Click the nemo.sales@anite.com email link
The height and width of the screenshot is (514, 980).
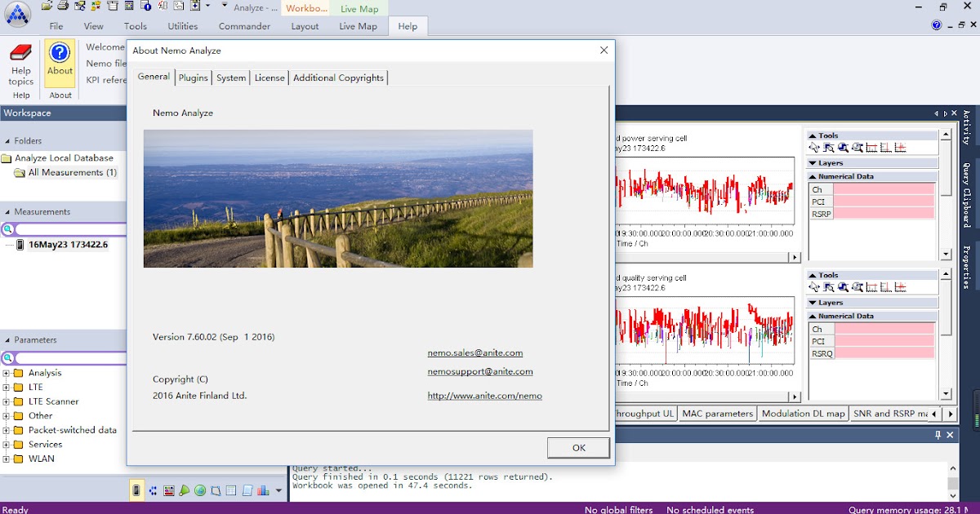(x=474, y=353)
